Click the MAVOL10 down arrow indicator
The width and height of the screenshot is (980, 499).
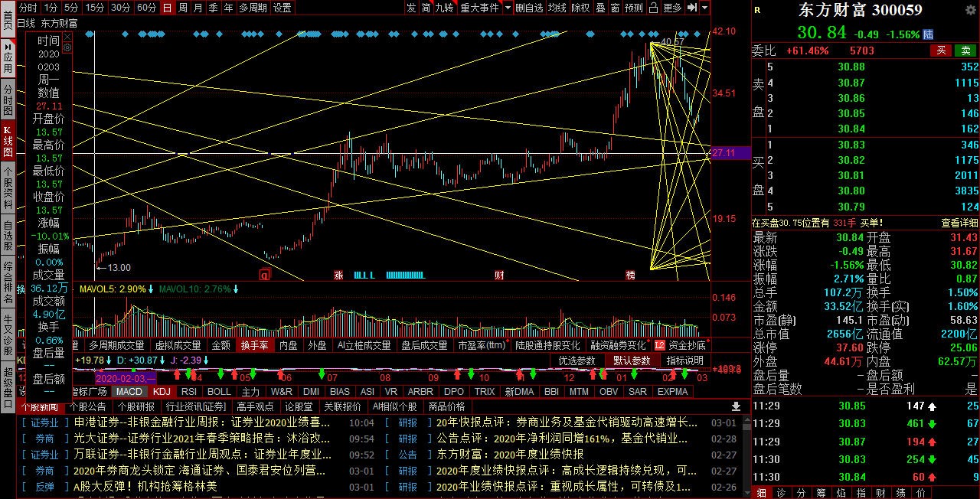(x=236, y=289)
